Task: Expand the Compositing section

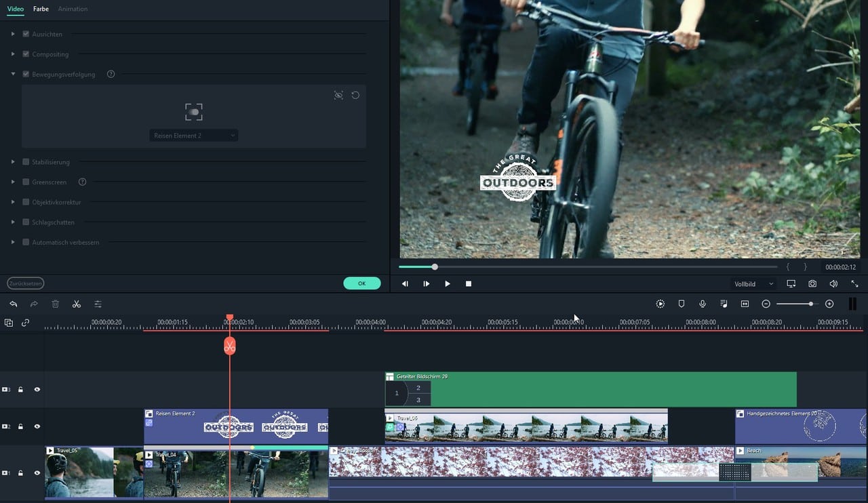Action: [13, 54]
